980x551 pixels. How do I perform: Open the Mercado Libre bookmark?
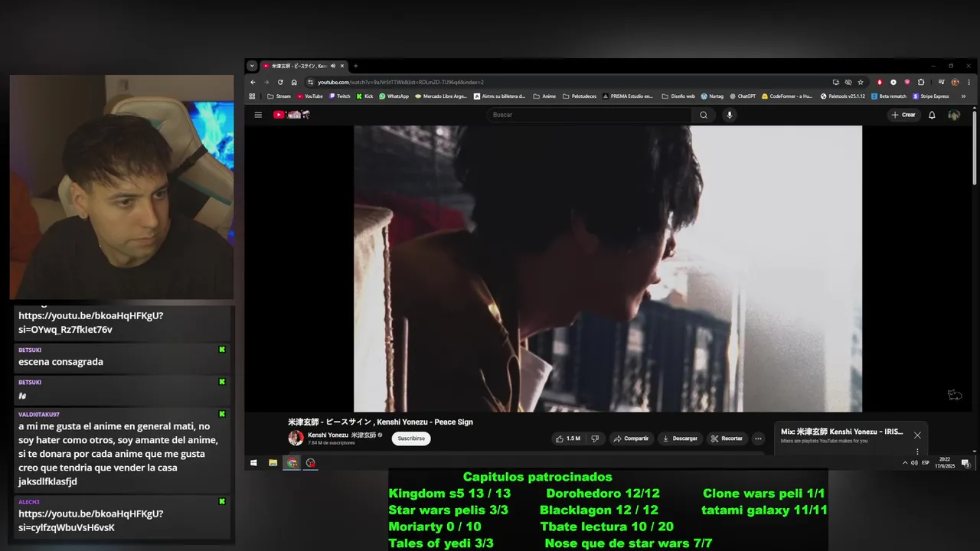440,96
